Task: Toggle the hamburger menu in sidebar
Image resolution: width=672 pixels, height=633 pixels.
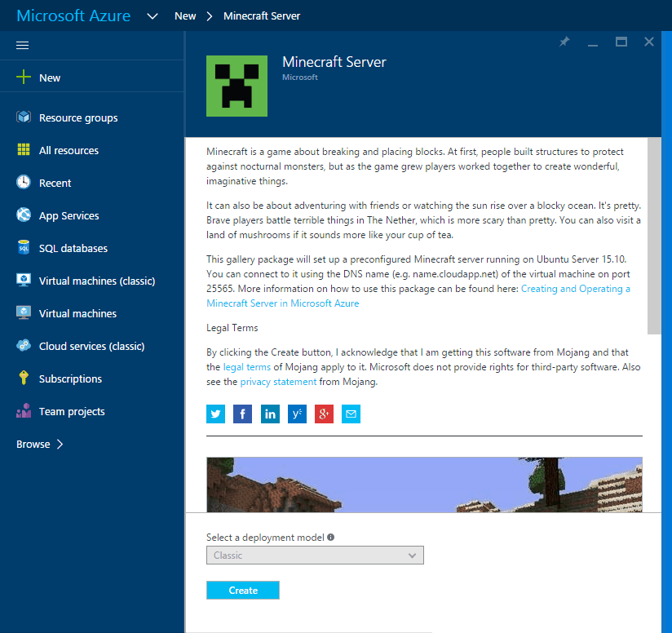Action: coord(22,45)
